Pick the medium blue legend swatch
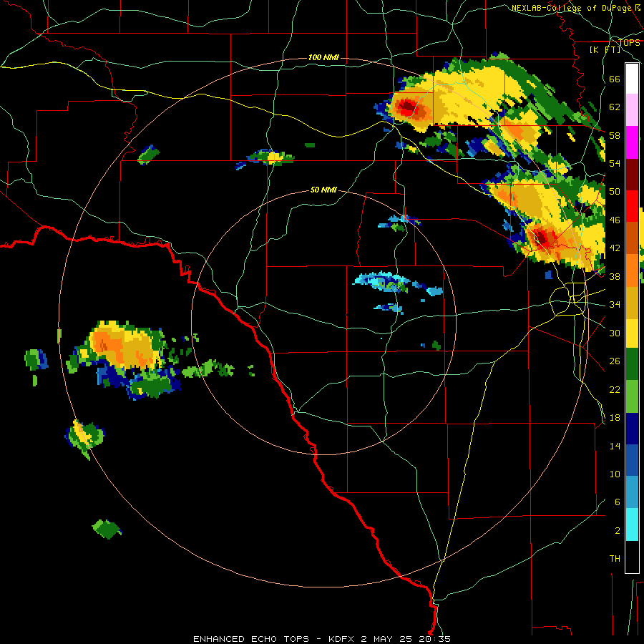The image size is (644, 644). click(632, 461)
